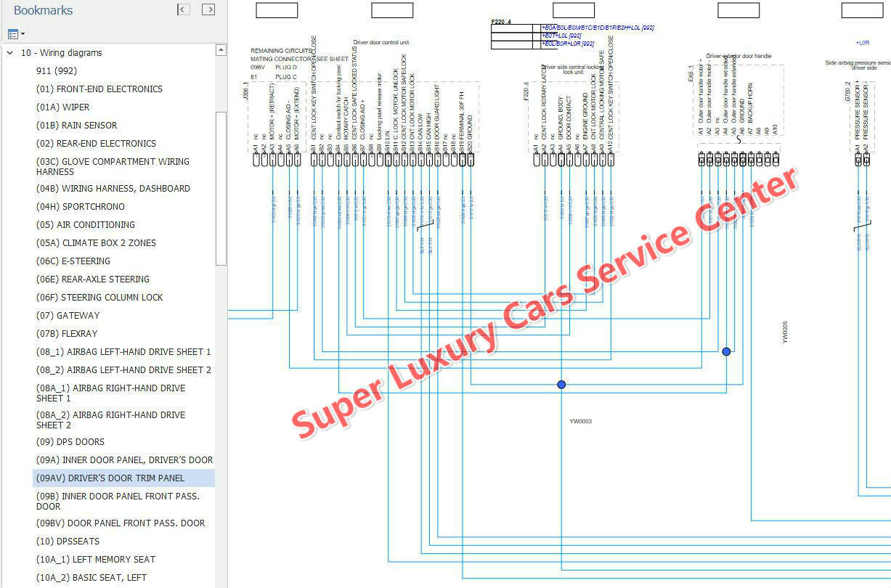This screenshot has height=588, width=891.
Task: Expand bookmarks panel with right arrow button
Action: click(208, 9)
